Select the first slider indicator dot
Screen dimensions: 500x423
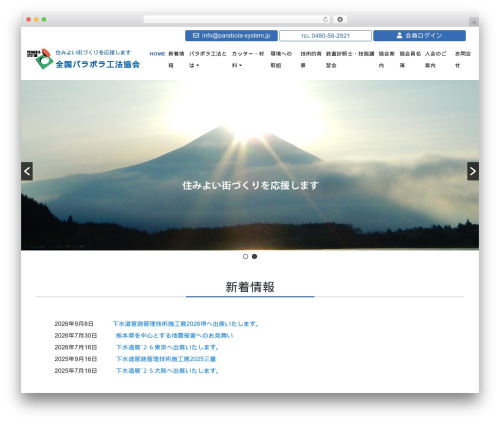point(245,256)
